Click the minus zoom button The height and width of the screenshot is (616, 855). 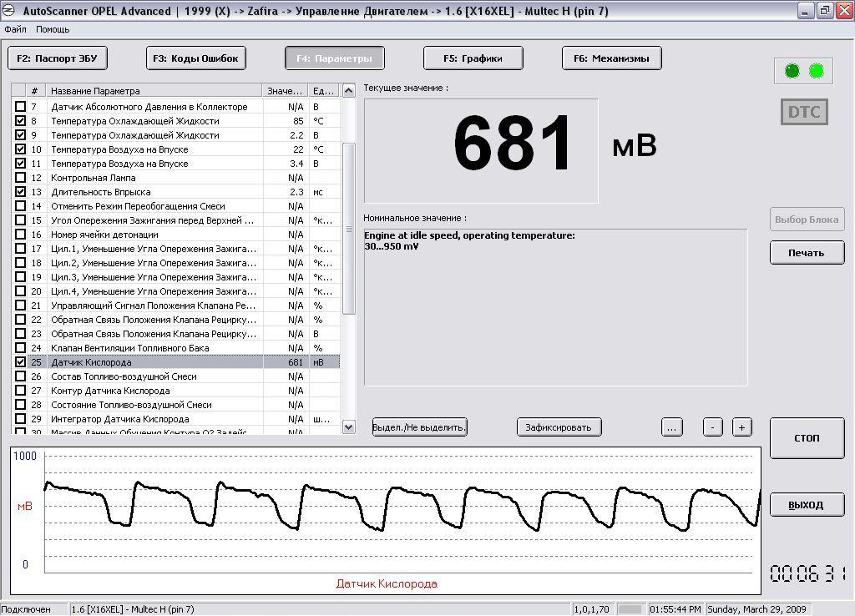tap(712, 427)
